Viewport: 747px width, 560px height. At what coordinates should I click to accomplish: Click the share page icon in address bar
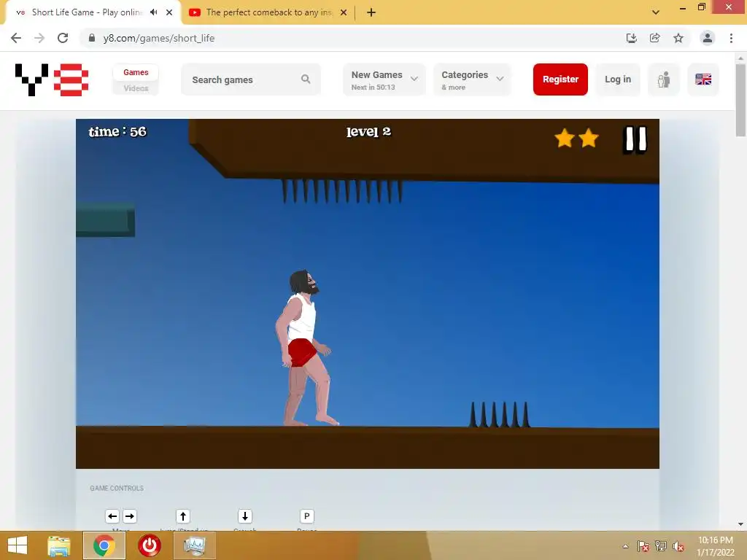[655, 38]
